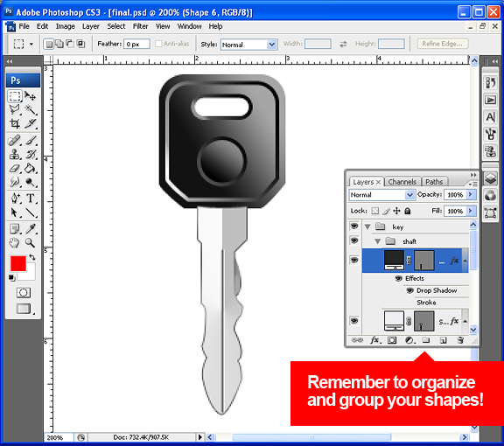Hide the key group
This screenshot has width=504, height=446.
point(354,226)
